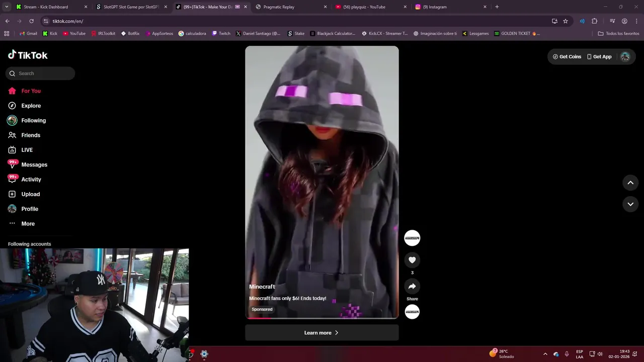Open the apps grid in bookmarks bar
This screenshot has height=362, width=644.
click(7, 34)
